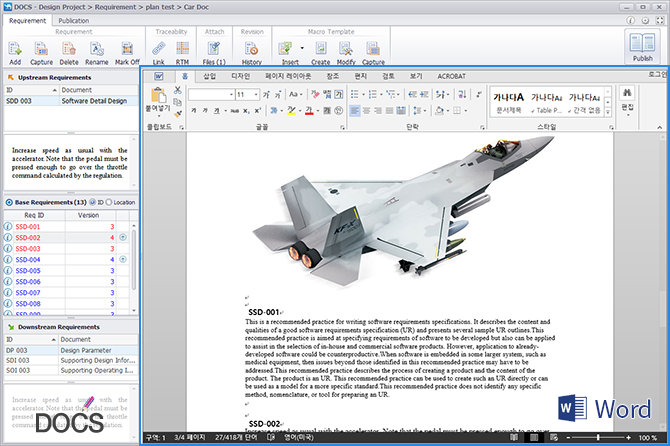Open the Revision History
Viewport: 670px width, 446px height.
click(251, 49)
